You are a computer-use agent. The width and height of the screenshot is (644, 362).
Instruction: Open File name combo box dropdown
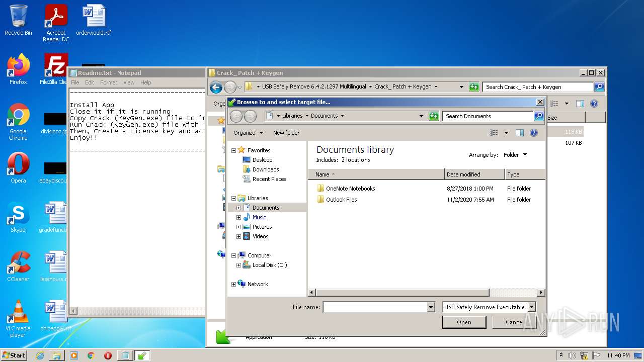(x=431, y=307)
